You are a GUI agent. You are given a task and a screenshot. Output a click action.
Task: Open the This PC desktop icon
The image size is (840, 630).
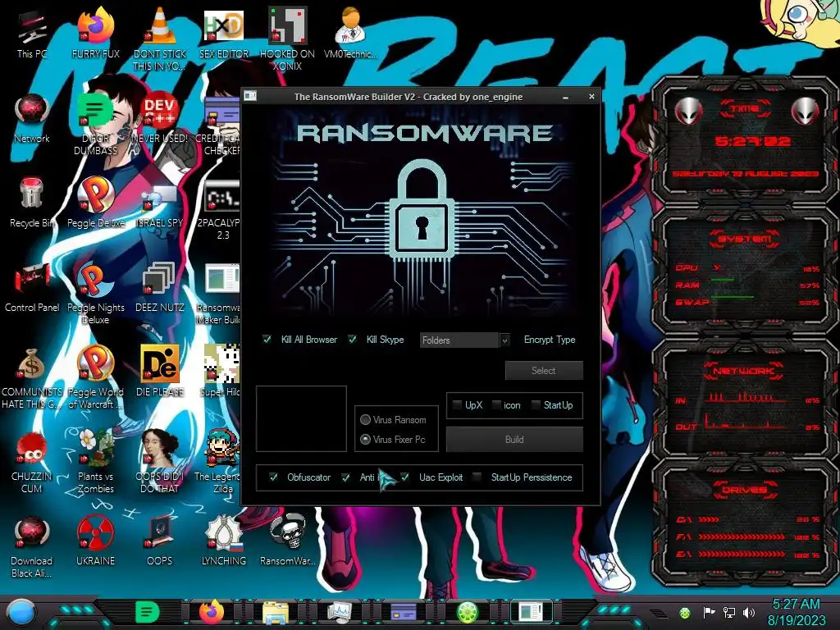[32, 34]
